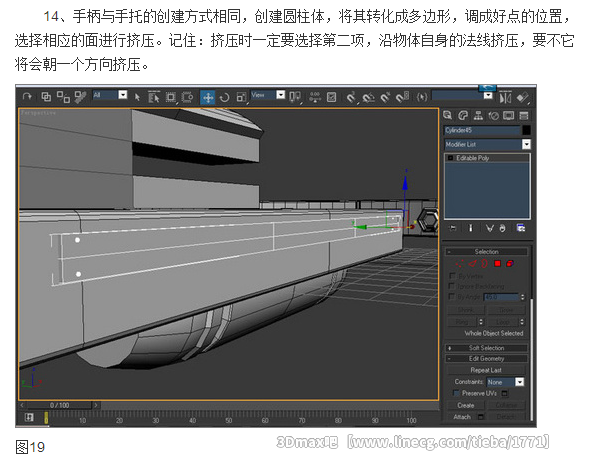Enable the By Vertex checkbox

(452, 276)
